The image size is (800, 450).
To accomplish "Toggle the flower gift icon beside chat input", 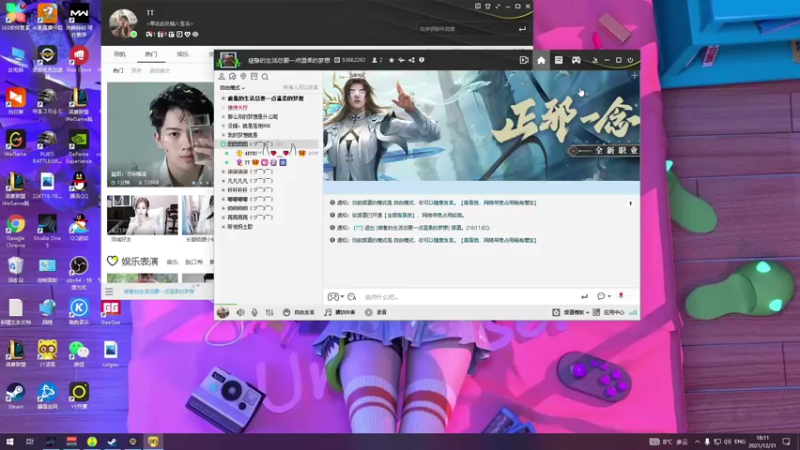I will 621,296.
